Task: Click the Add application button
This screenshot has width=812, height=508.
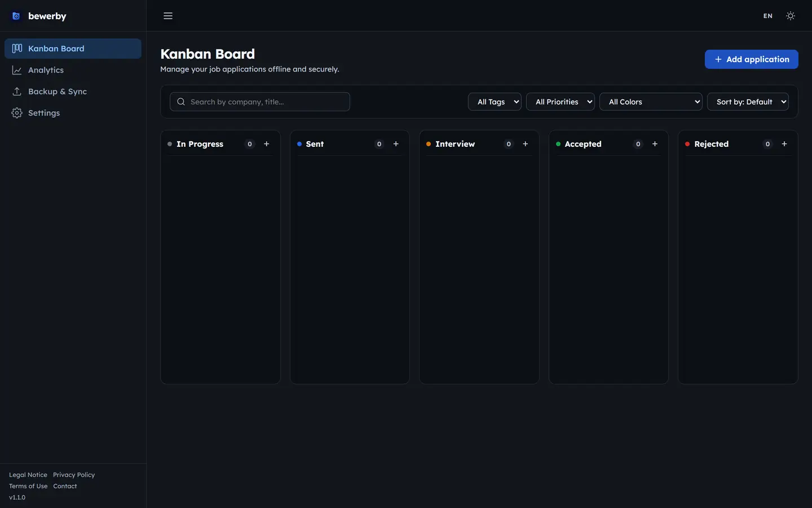Action: tap(751, 59)
